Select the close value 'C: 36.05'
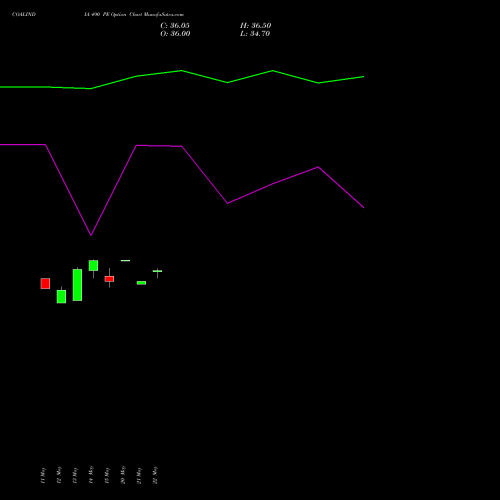 coord(175,26)
